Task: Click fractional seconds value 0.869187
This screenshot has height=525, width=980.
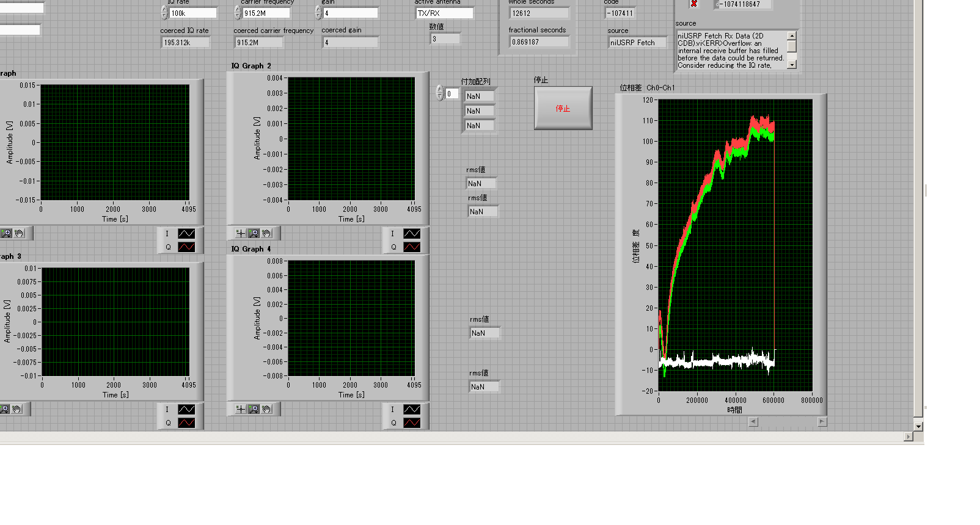Action: [539, 42]
